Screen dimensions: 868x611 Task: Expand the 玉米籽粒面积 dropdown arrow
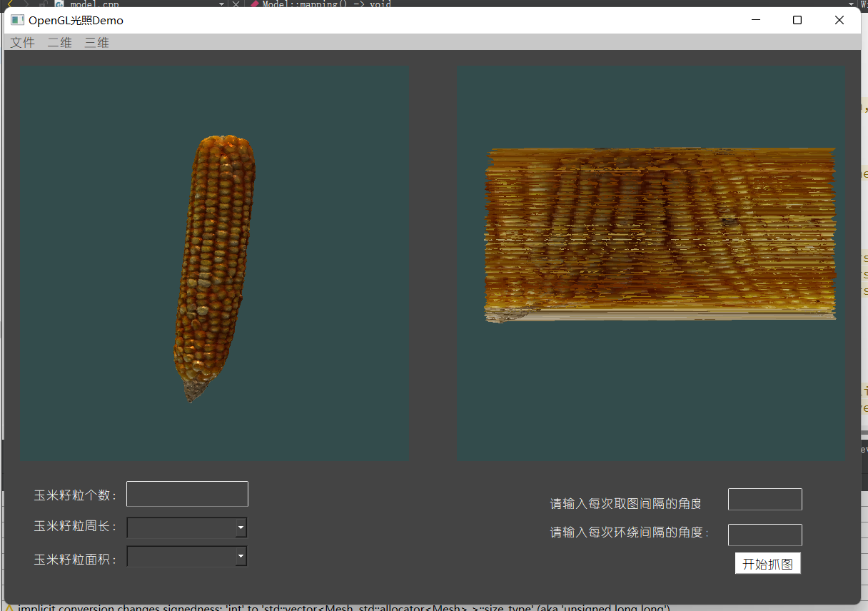click(x=241, y=556)
